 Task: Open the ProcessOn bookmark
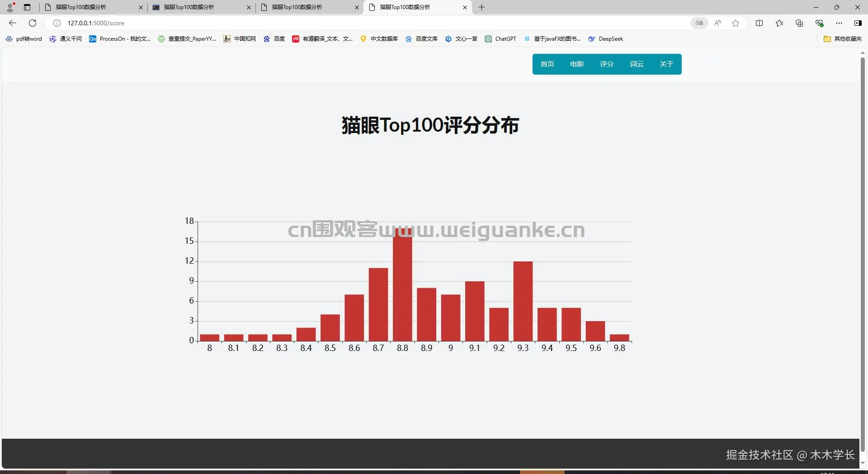(120, 39)
